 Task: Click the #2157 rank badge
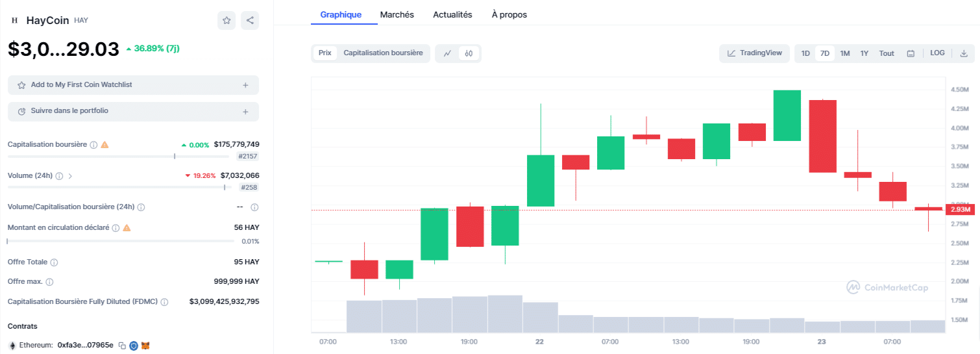click(247, 157)
